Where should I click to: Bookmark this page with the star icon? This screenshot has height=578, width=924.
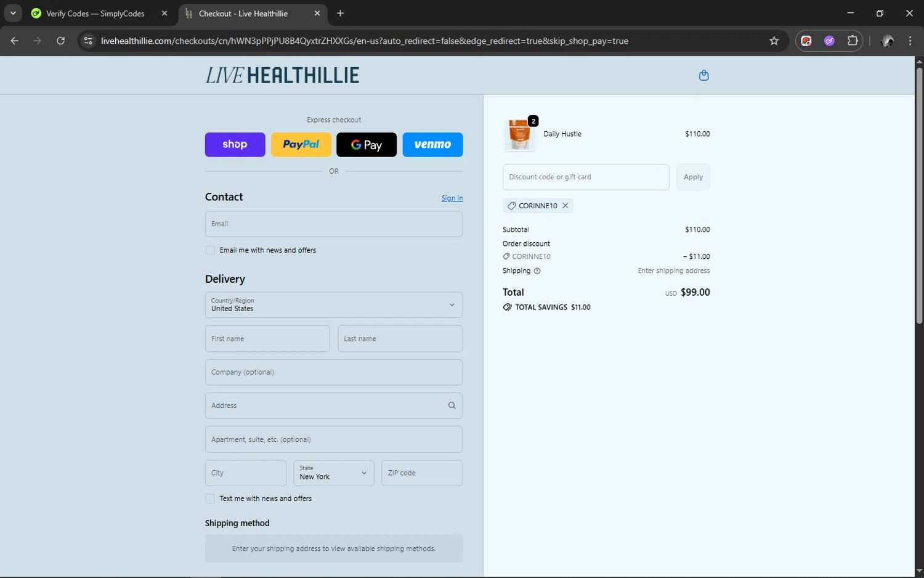[774, 41]
